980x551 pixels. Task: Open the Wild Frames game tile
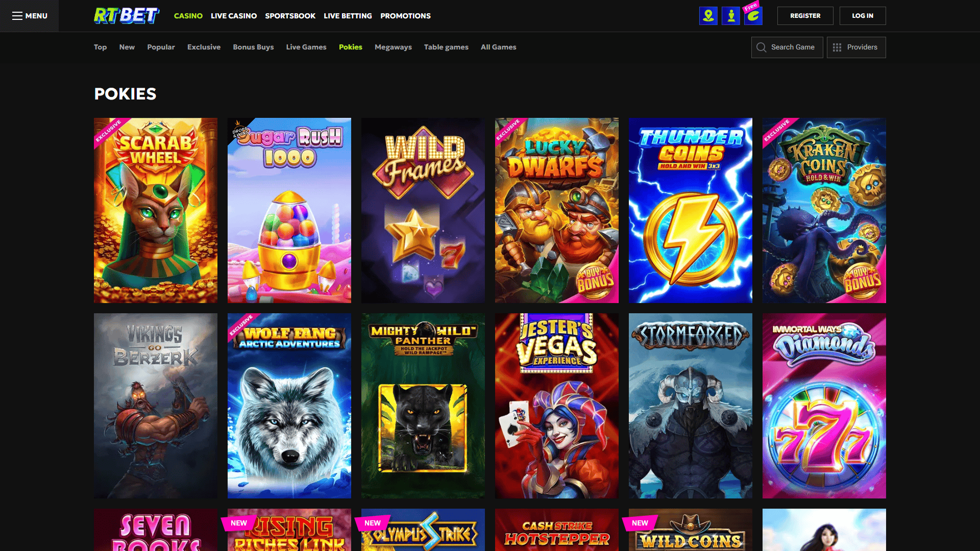[x=423, y=210]
